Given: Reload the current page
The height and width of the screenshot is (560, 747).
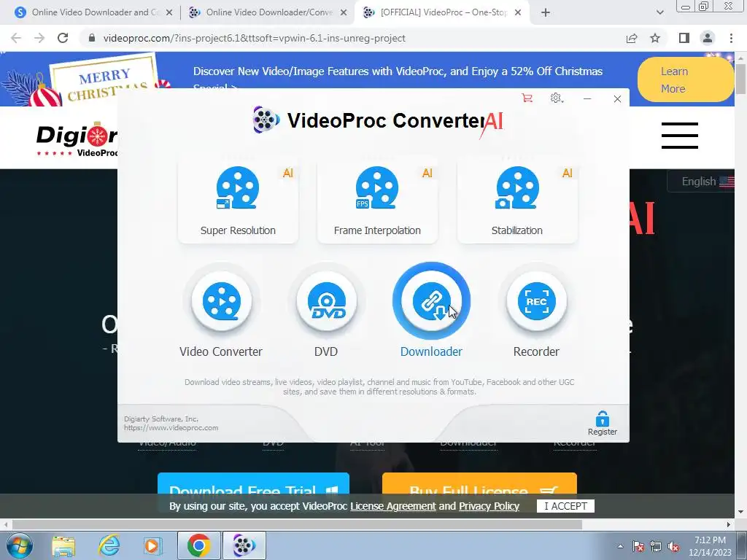Looking at the screenshot, I should tap(63, 38).
